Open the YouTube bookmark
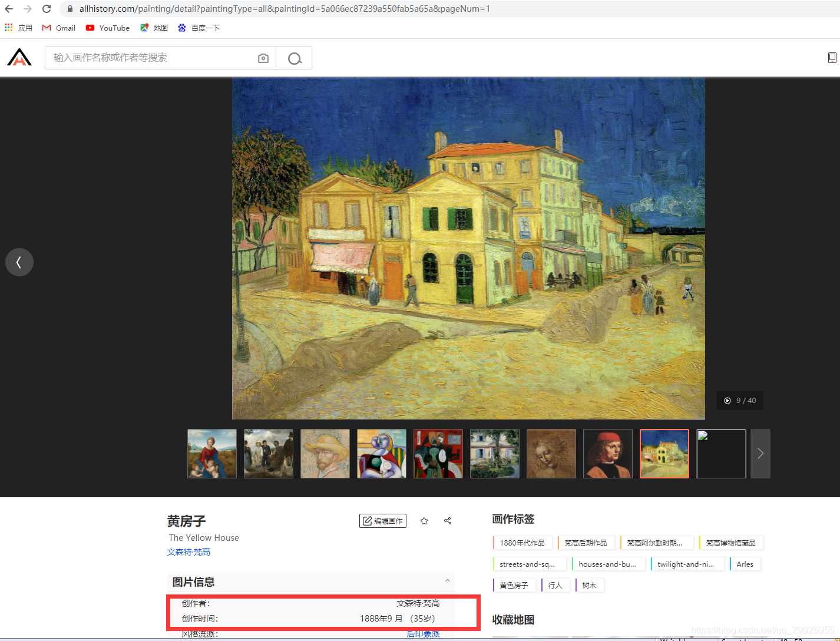 tap(108, 28)
